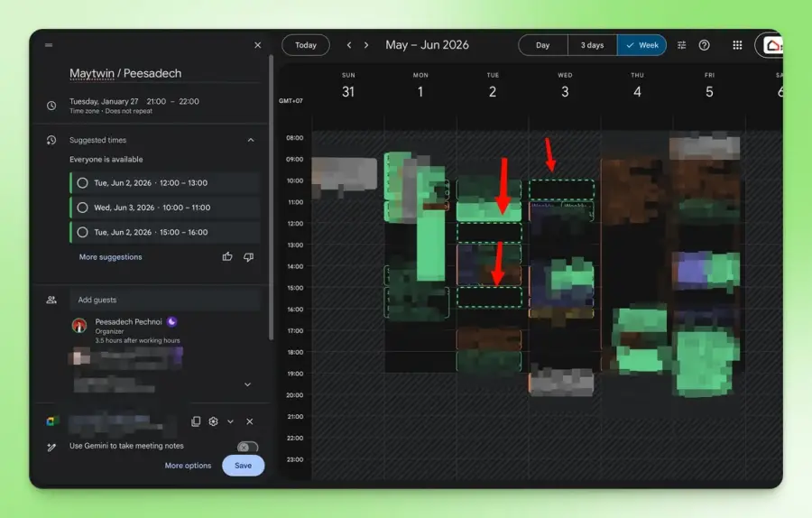Change the 21:00 start time
812x518 pixels.
[156, 102]
